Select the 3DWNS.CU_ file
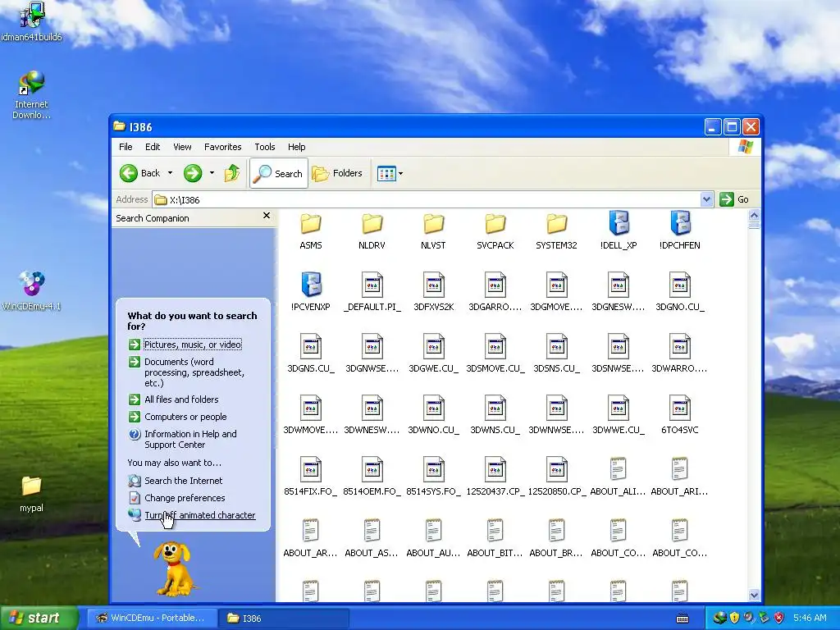840x630 pixels. (x=495, y=413)
